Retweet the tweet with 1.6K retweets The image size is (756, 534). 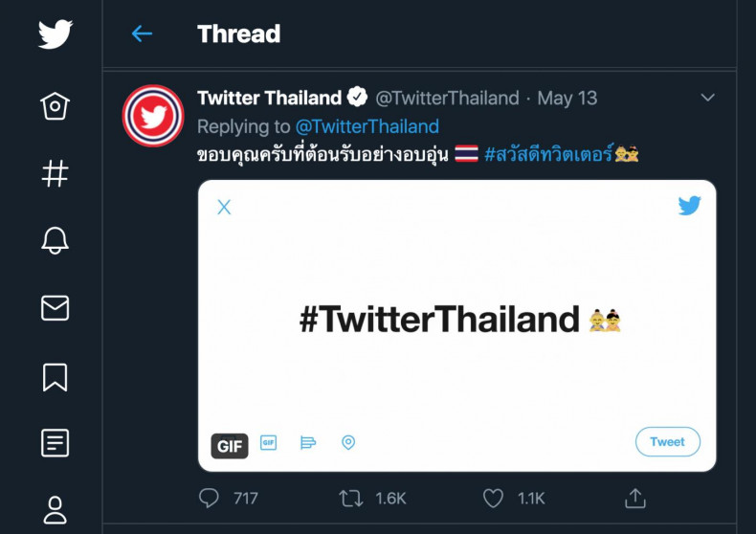(x=351, y=498)
